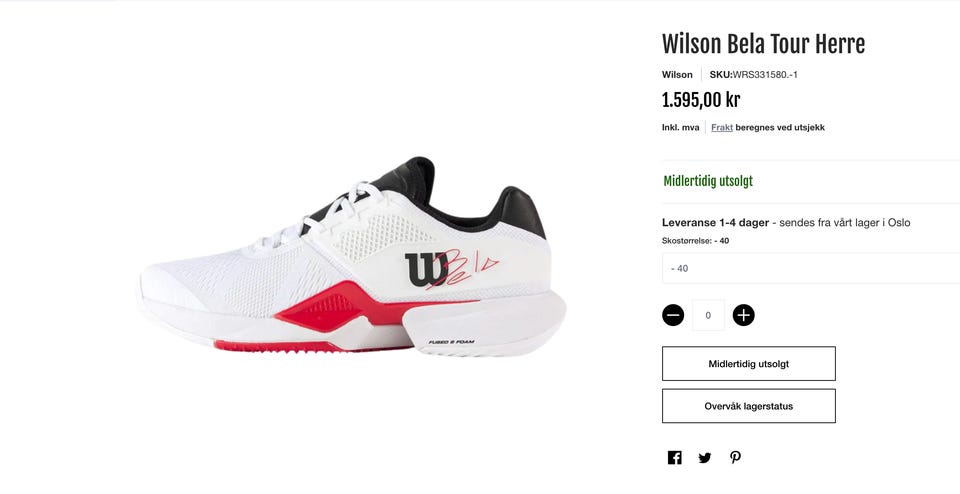Share product on Facebook
The image size is (960, 494).
coord(674,457)
